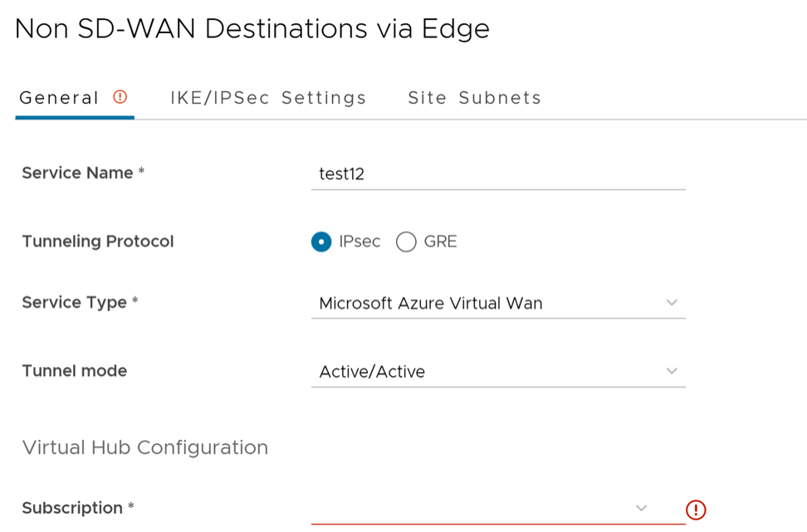Viewport: 807px width, 532px height.
Task: Switch to the IKE/IPSec Settings tab
Action: point(268,98)
